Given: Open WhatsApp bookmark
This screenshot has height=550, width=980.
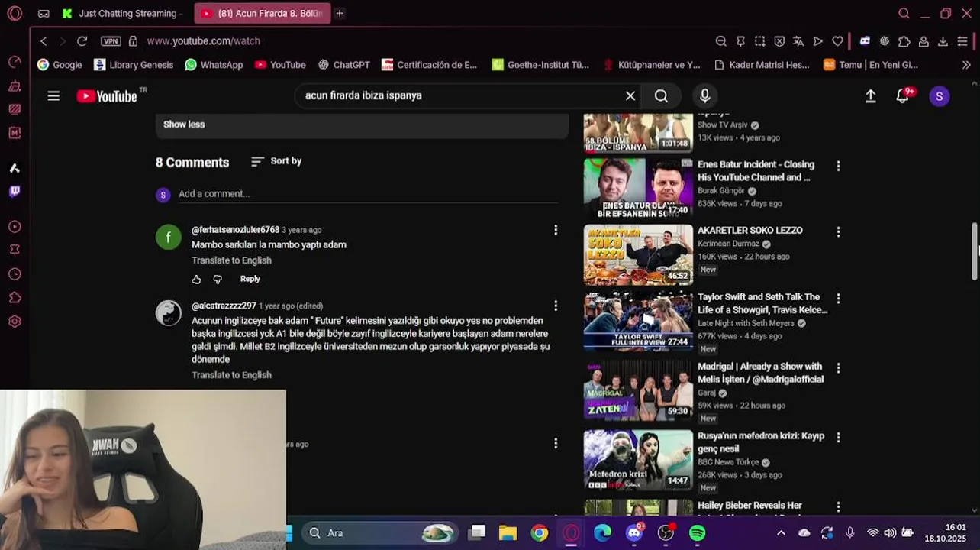Looking at the screenshot, I should tap(214, 65).
